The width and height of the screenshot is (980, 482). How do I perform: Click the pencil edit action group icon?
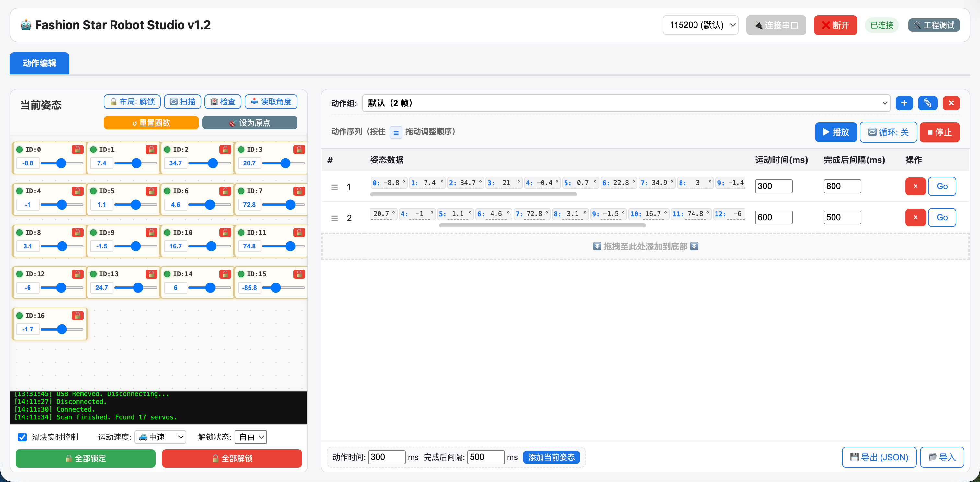pyautogui.click(x=927, y=103)
